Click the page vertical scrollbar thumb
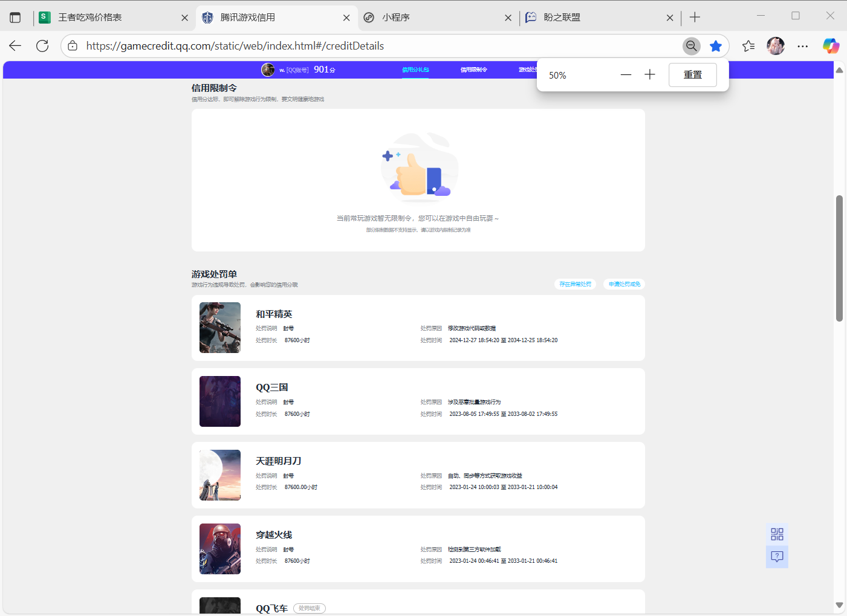 click(x=839, y=259)
